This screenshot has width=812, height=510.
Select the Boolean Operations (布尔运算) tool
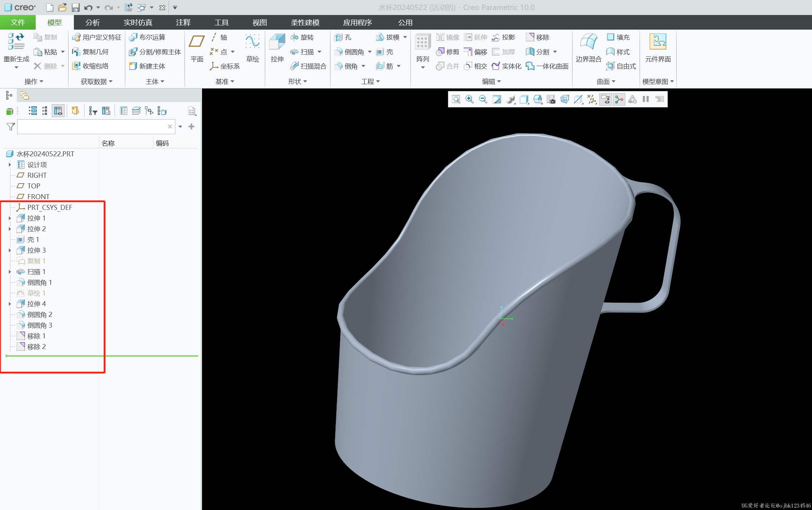(x=147, y=37)
